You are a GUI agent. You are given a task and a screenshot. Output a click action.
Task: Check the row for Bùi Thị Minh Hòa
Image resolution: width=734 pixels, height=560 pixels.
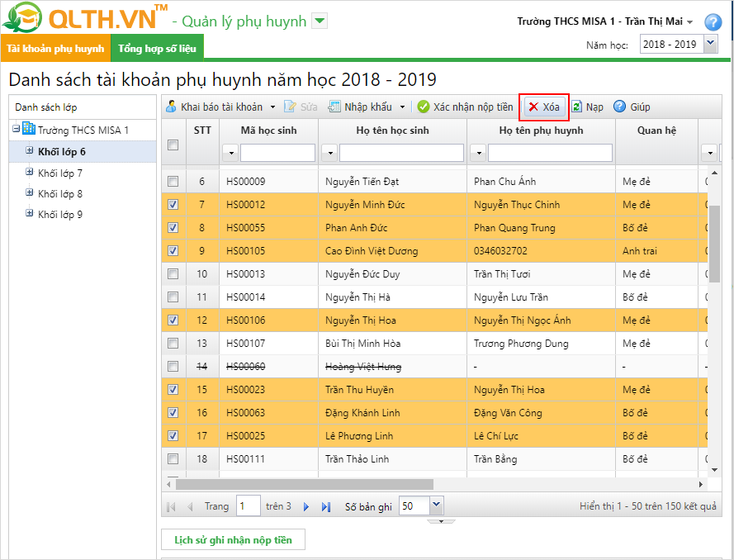(173, 344)
